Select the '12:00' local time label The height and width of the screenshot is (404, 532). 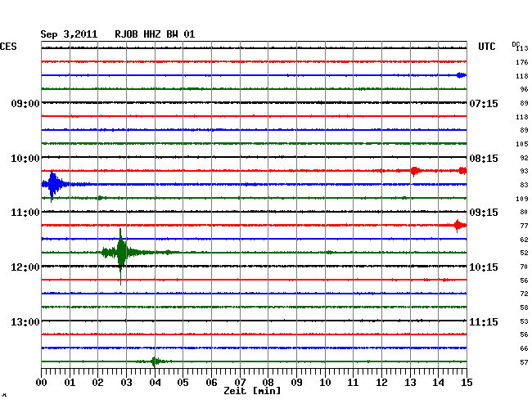25,267
